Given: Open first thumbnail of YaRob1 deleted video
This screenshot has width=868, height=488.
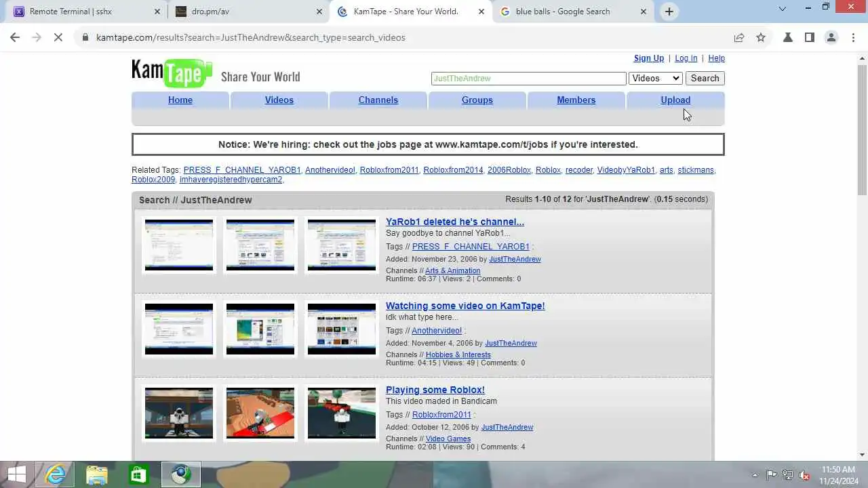Looking at the screenshot, I should [179, 245].
